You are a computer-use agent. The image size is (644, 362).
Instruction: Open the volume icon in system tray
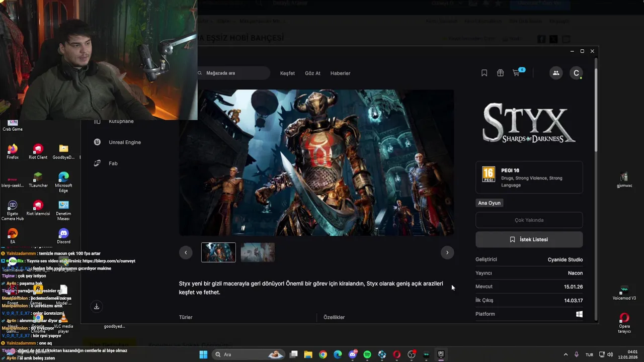pyautogui.click(x=610, y=354)
